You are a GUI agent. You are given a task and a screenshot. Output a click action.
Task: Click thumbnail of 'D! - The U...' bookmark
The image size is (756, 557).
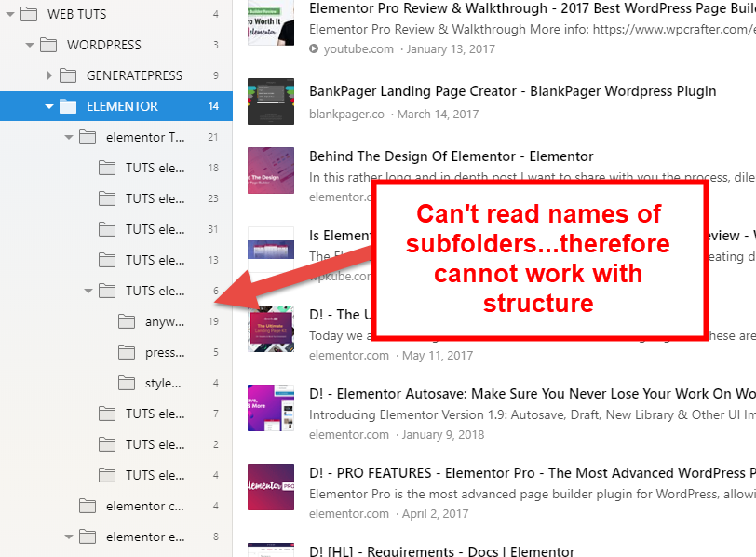point(271,329)
